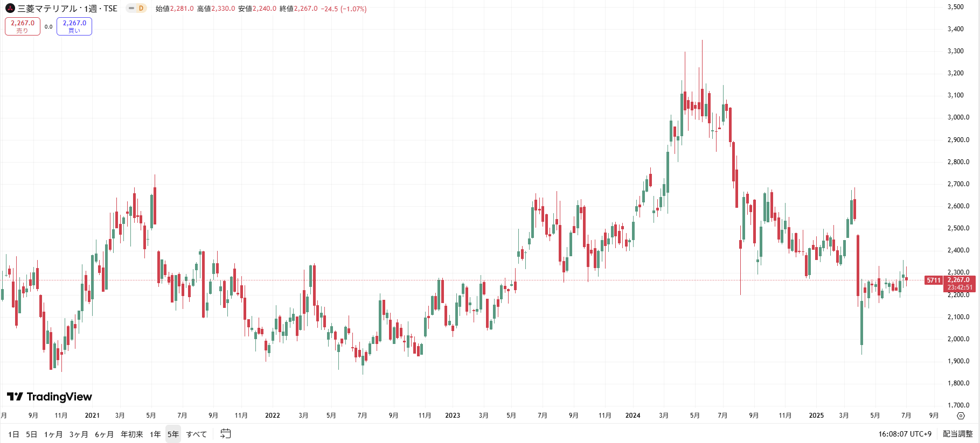Click the 1,700.0 price axis label
Screen dimensions: 980x443
(958, 405)
